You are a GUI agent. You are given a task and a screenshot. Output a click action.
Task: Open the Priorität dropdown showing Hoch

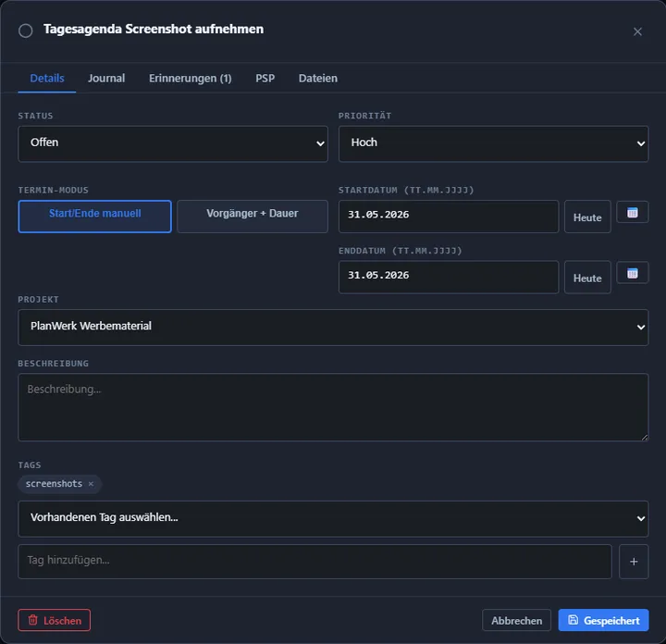click(x=493, y=143)
